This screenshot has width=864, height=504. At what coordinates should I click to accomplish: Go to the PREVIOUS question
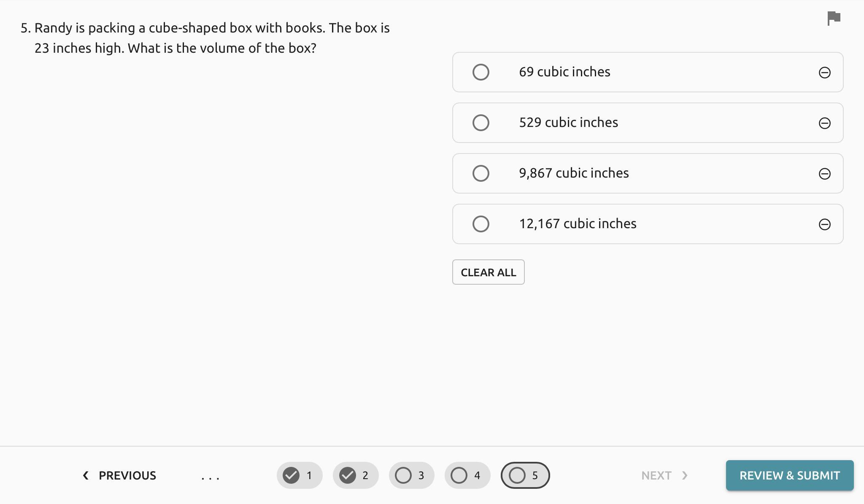119,476
